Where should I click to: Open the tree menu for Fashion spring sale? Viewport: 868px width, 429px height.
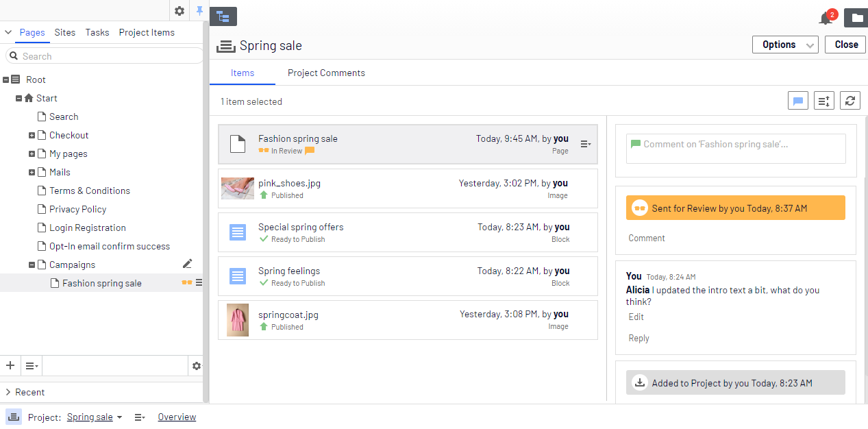point(199,282)
